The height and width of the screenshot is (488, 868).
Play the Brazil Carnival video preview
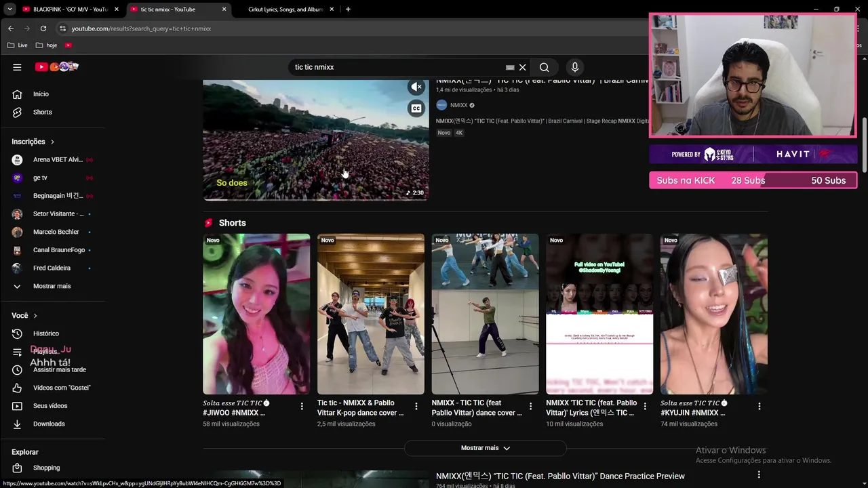[315, 140]
